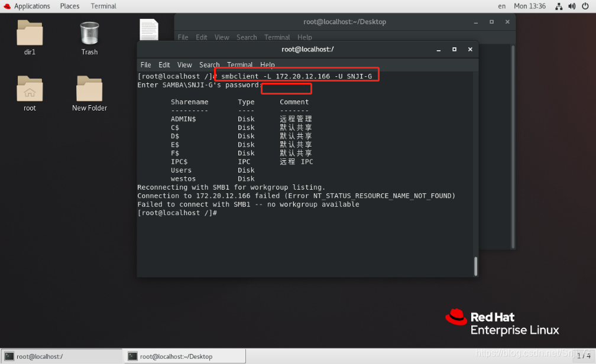Minimize the background ~/Desktop terminal
Screen dimensions: 596x364
(x=475, y=22)
